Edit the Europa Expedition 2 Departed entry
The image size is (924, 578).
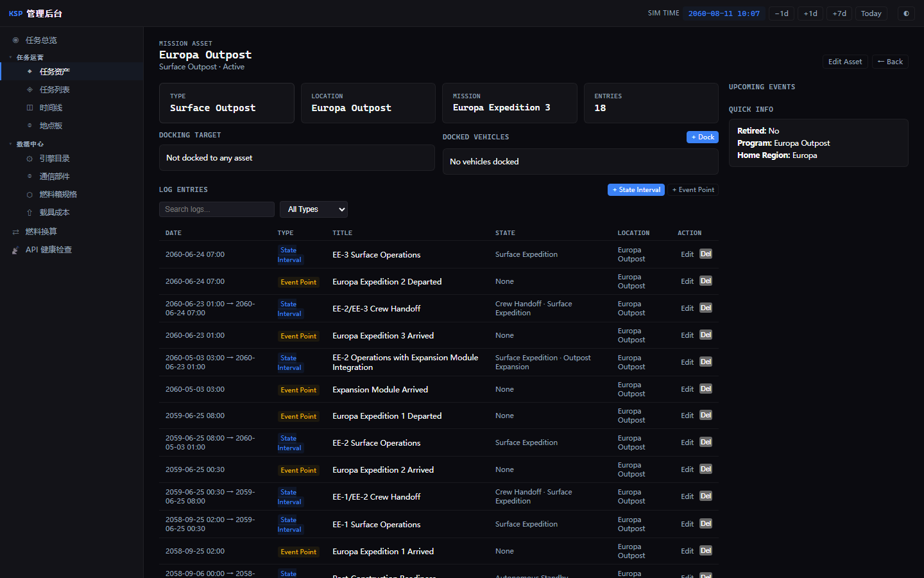pos(687,281)
